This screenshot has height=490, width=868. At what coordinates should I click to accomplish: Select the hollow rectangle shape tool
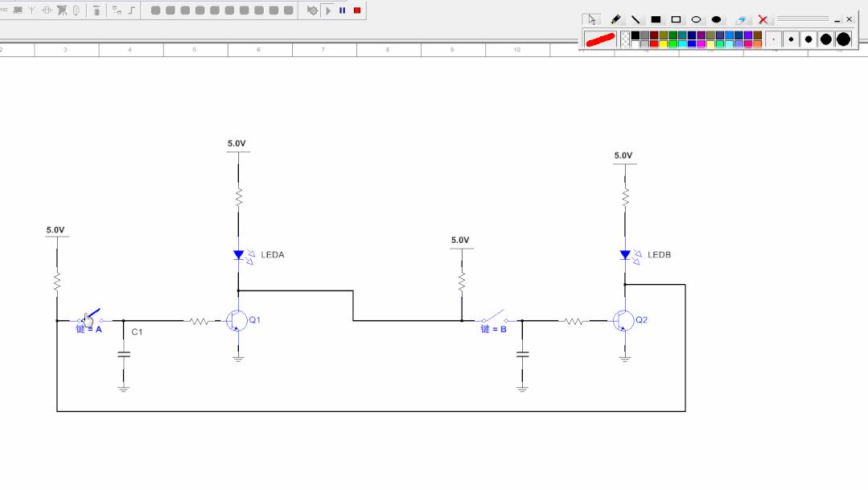tap(676, 19)
